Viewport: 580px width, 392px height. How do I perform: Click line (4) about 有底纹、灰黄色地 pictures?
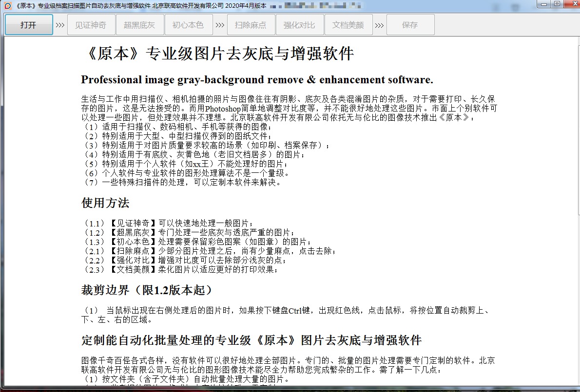193,154
